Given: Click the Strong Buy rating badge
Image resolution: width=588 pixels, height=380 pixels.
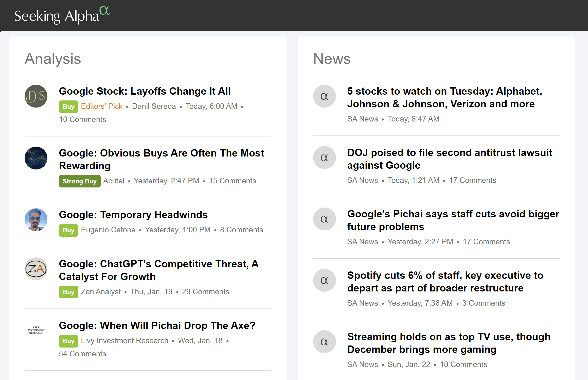Looking at the screenshot, I should [x=80, y=181].
